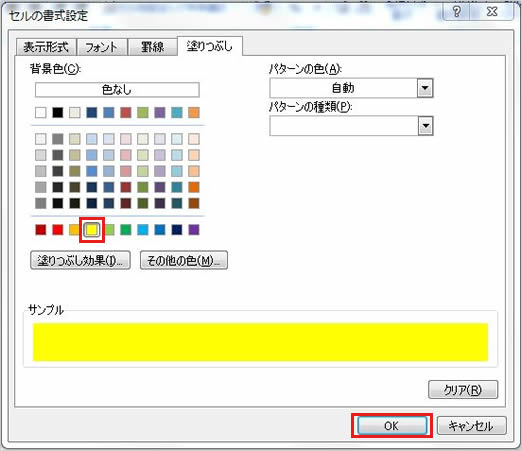
Task: Pick the purple standard color swatch
Action: click(x=194, y=230)
